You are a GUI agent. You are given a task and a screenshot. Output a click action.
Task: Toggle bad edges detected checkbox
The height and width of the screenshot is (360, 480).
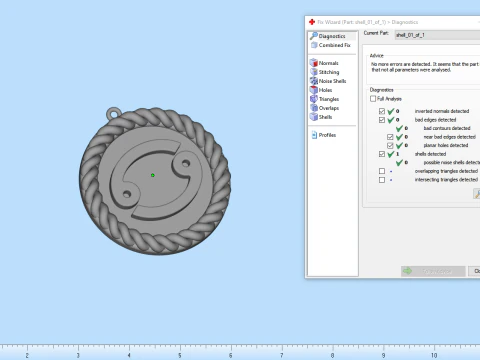(382, 120)
